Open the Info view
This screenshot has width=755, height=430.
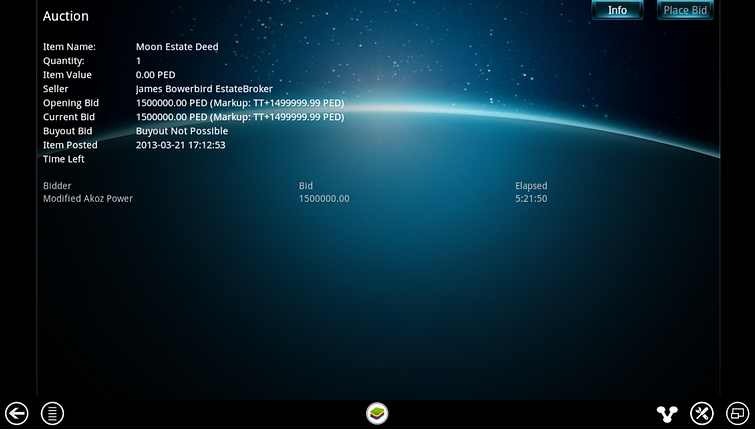coord(617,10)
